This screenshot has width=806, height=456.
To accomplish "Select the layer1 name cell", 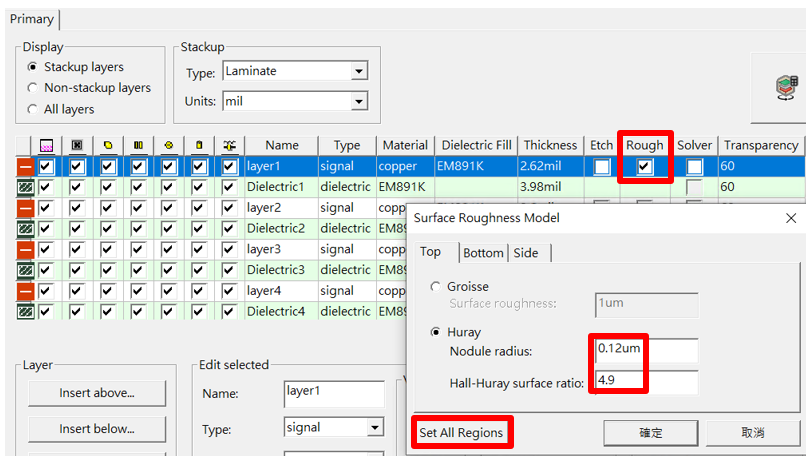I will coord(281,167).
